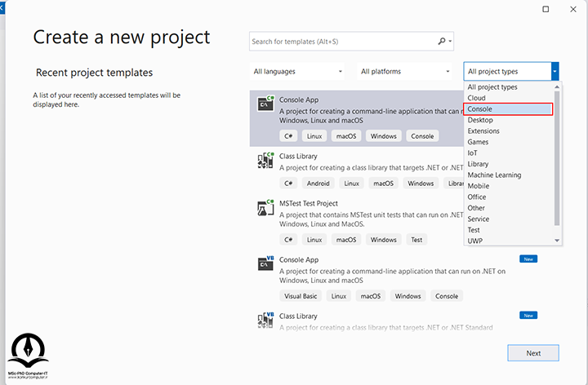Select Library project type

point(478,164)
